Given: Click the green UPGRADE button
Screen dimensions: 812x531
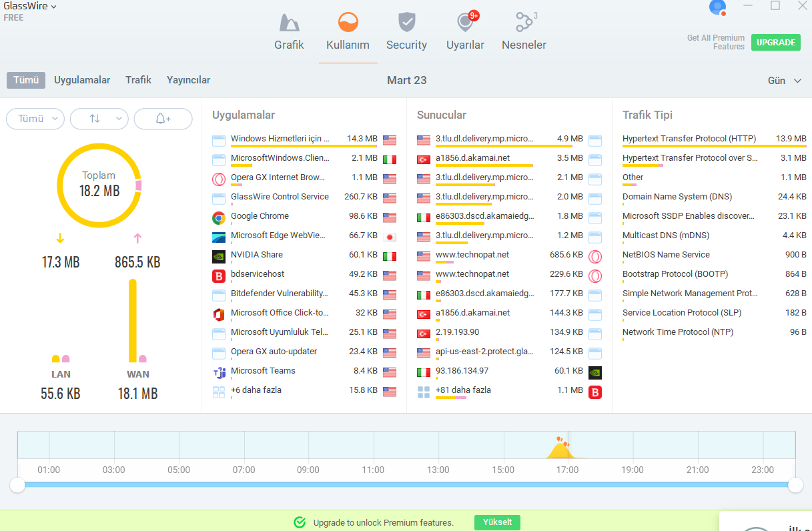Looking at the screenshot, I should coord(776,42).
